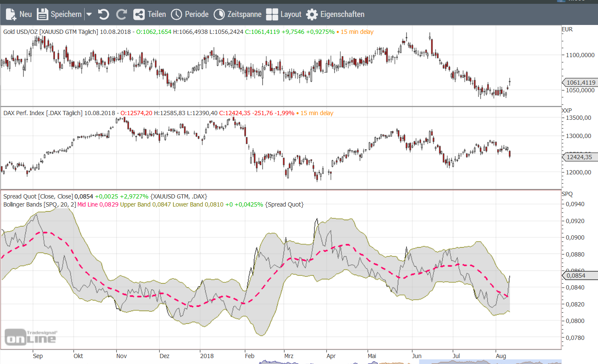Open Eigenschaften gear icon
The image size is (598, 364).
pyautogui.click(x=312, y=14)
